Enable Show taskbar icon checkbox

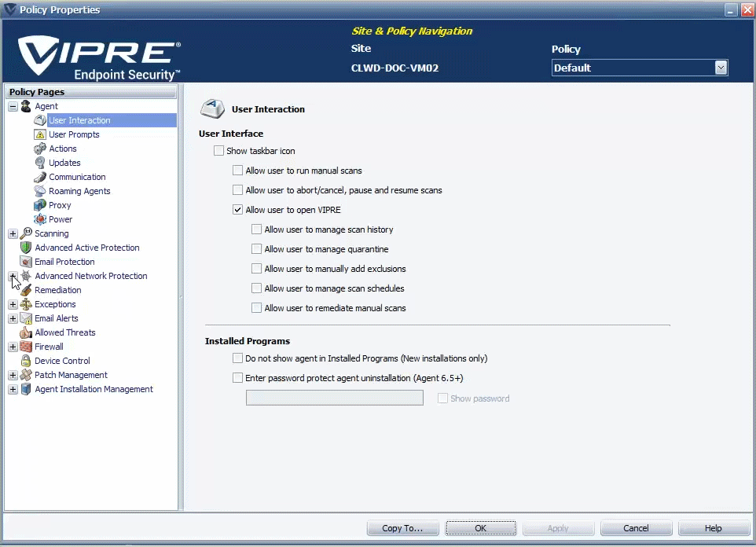click(219, 150)
